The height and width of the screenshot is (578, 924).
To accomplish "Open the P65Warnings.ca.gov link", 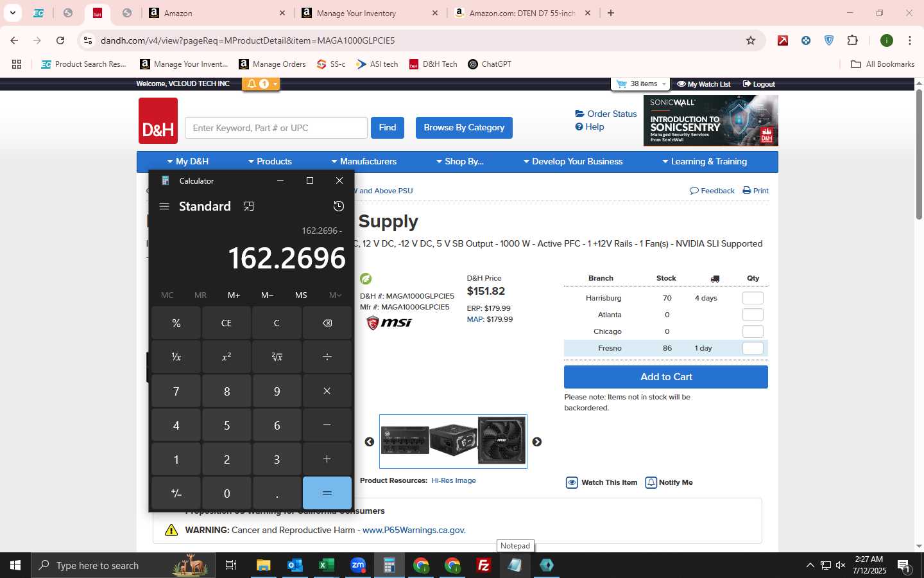I will [x=414, y=530].
